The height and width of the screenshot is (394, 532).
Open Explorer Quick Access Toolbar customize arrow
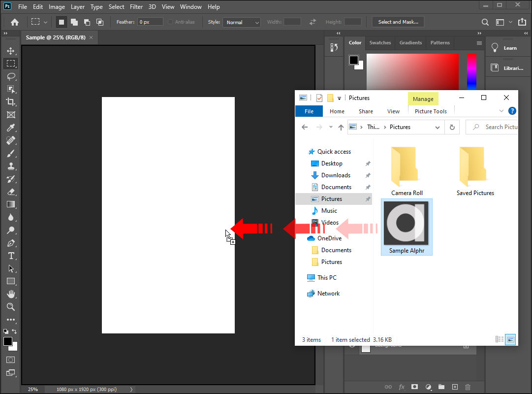coord(339,98)
